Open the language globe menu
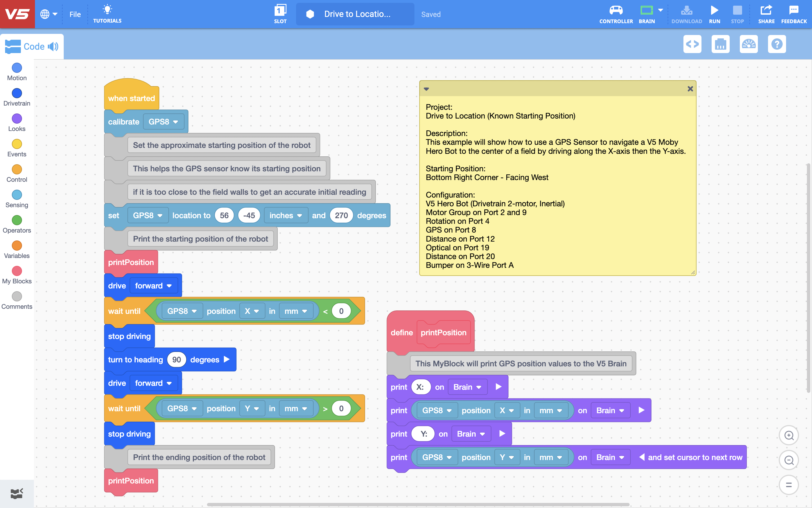 [x=49, y=14]
